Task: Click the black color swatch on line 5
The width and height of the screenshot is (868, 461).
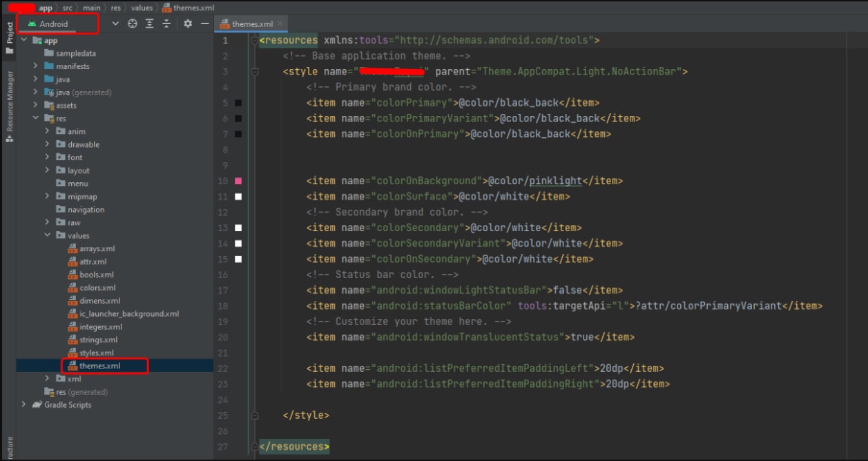Action: (238, 103)
